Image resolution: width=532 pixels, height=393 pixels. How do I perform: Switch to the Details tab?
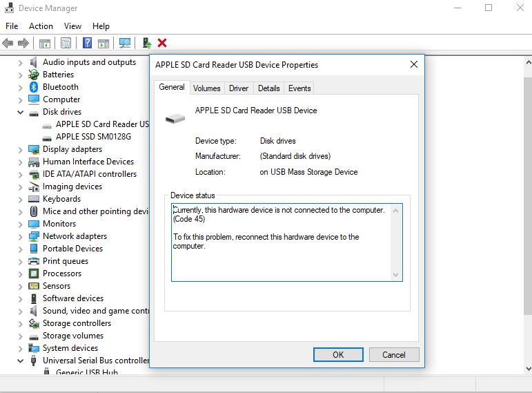pyautogui.click(x=268, y=88)
